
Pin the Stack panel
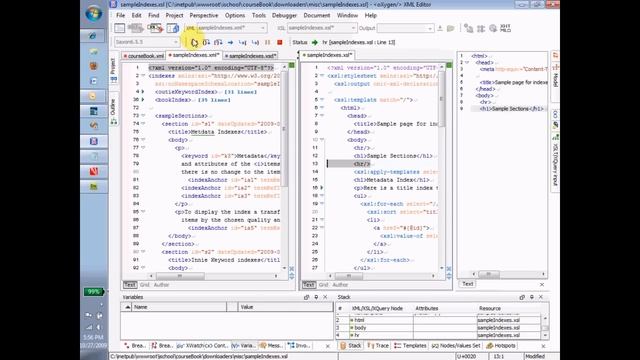(531, 297)
